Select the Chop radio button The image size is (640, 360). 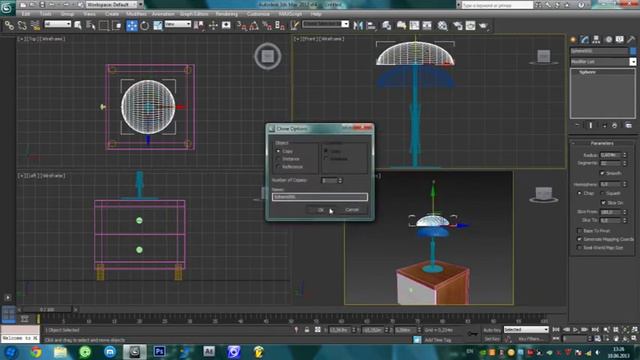580,193
